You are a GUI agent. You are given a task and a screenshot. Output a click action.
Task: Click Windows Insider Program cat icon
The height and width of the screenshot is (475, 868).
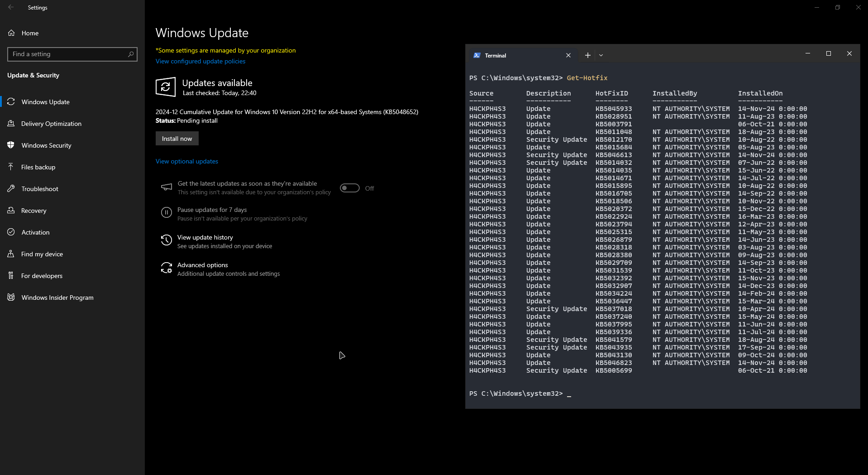coord(11,297)
